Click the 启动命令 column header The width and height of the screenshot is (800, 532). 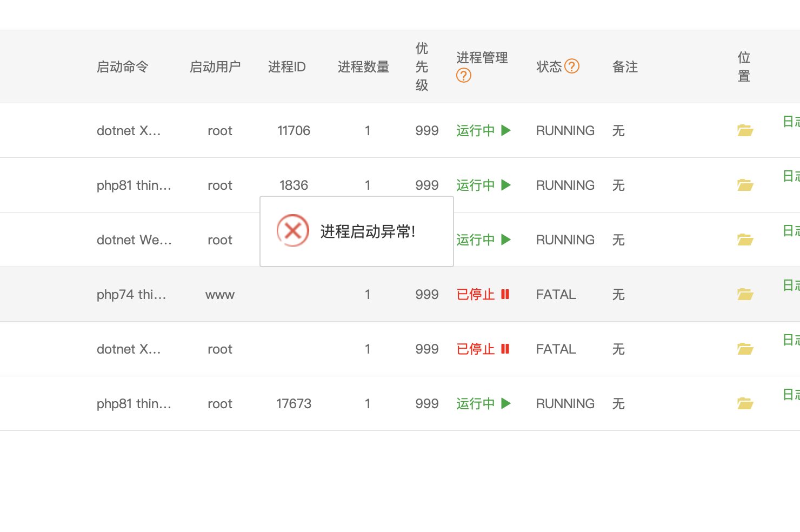(123, 66)
